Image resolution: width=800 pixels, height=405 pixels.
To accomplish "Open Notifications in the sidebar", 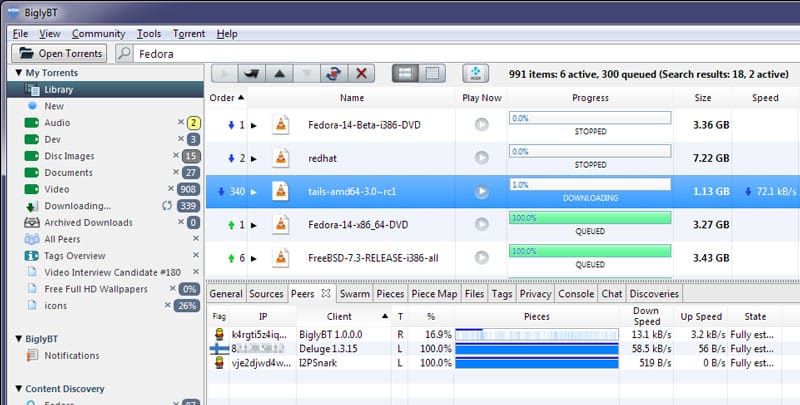I will (71, 356).
